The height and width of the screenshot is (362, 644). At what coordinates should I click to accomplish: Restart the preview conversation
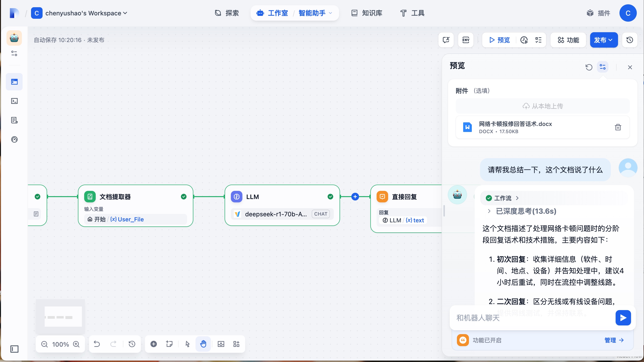[589, 67]
